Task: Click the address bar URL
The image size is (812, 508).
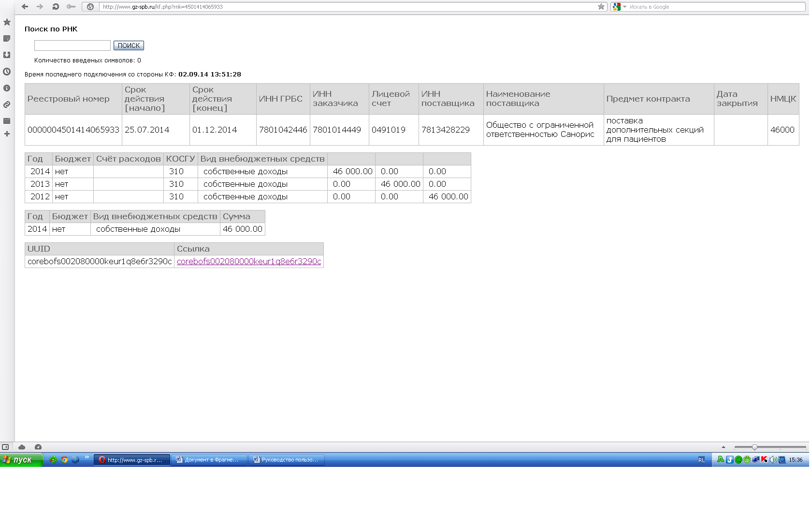Action: [163, 7]
